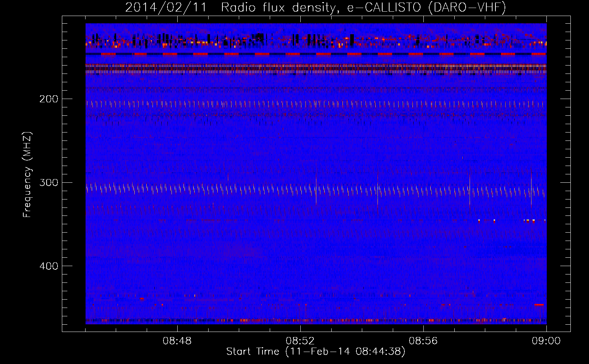Click the date "2014/02/11" in the title
This screenshot has width=589, height=364.
(x=166, y=8)
